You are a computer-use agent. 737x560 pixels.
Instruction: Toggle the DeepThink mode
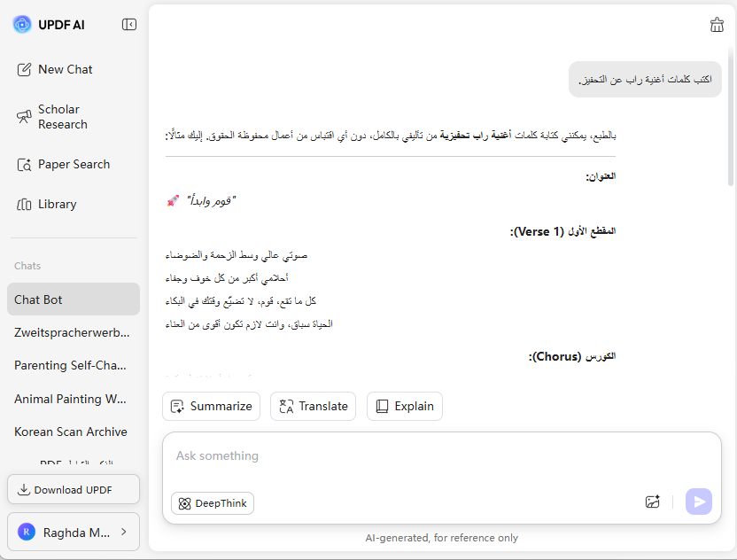(213, 503)
